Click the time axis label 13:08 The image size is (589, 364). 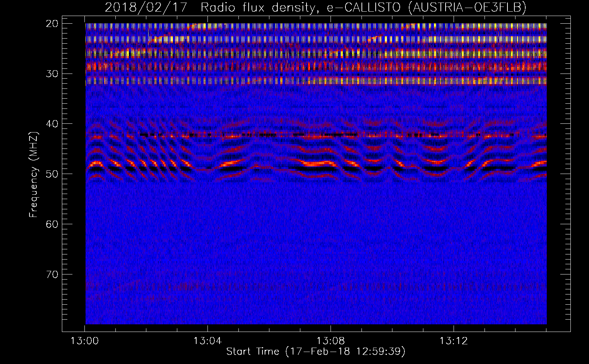point(331,341)
